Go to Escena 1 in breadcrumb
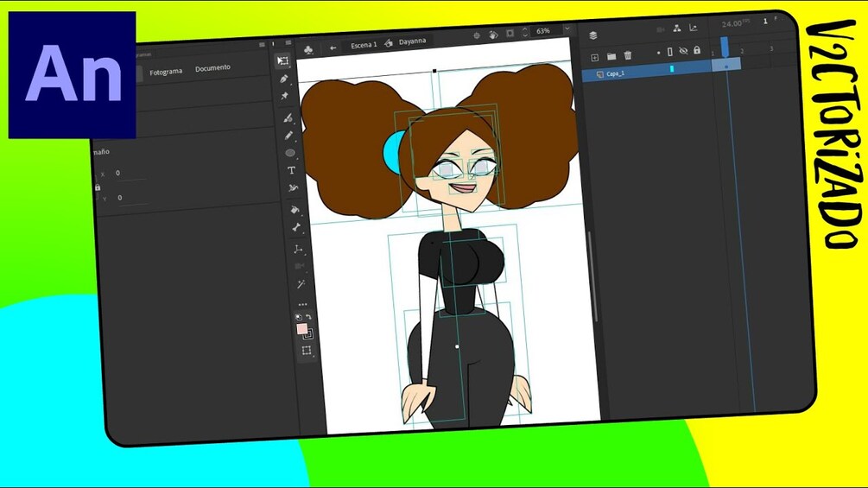The height and width of the screenshot is (488, 868). coord(364,45)
